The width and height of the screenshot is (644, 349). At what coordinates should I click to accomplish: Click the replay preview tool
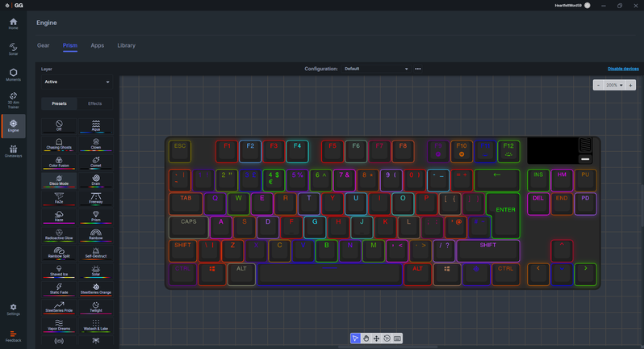tap(387, 338)
